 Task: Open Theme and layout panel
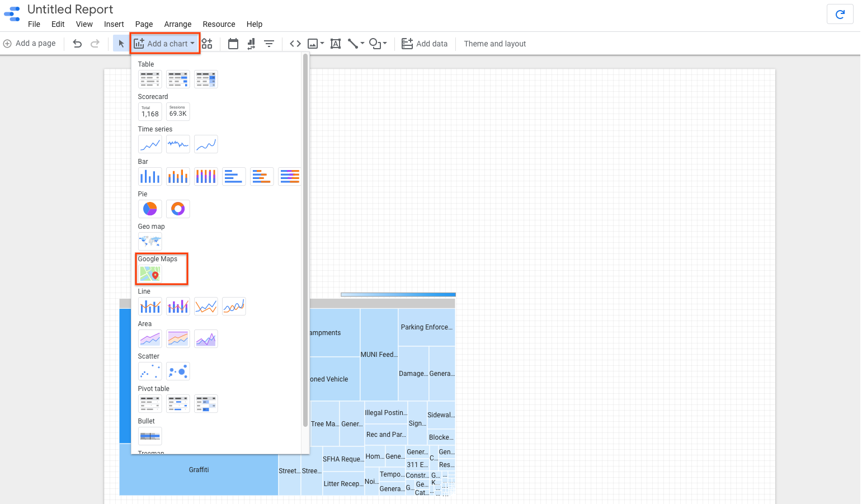[x=494, y=44]
